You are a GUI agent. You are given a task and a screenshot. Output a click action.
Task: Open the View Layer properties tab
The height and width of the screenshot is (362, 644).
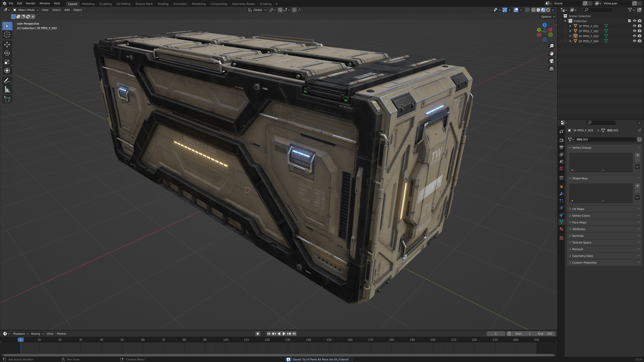point(561,154)
